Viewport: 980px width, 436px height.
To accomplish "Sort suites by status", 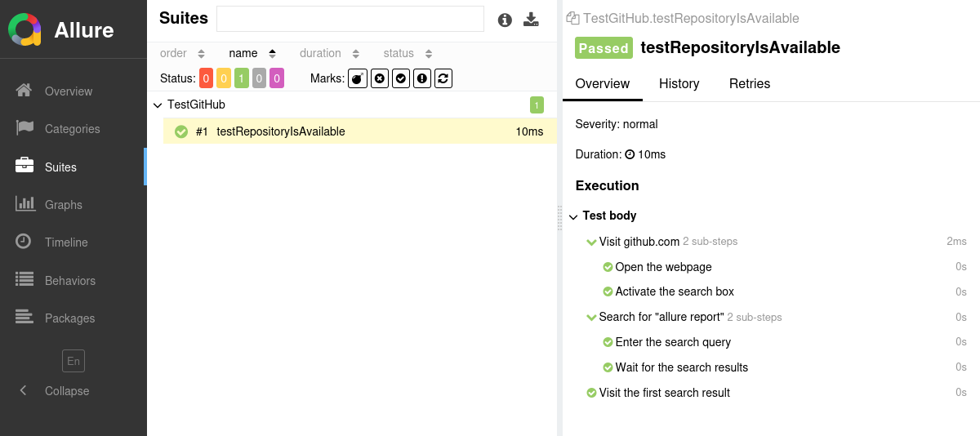I will [408, 53].
